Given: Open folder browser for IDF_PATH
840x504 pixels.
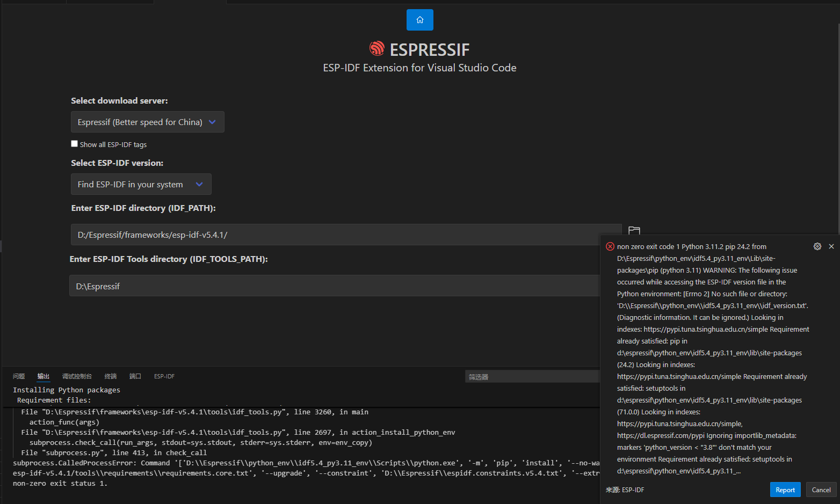Looking at the screenshot, I should 634,231.
